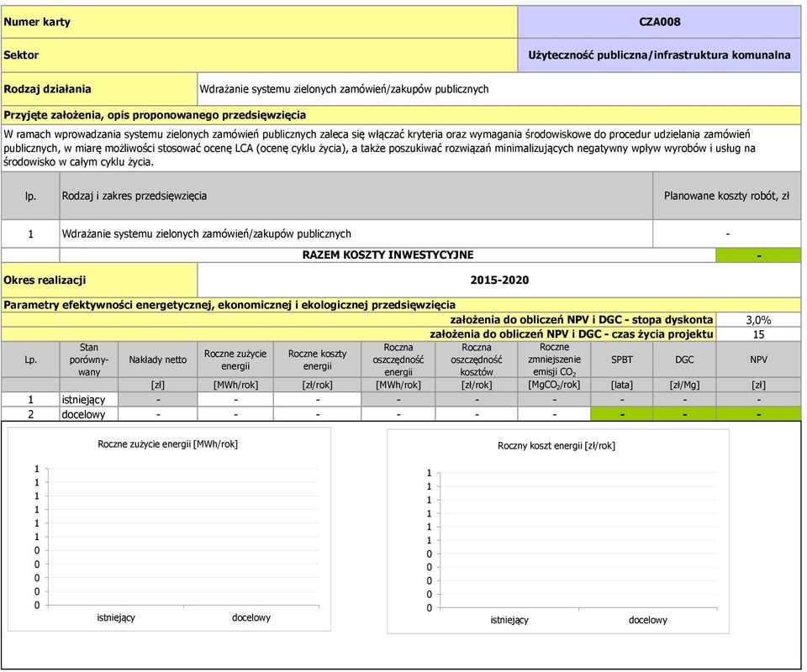Click the card number CZA008 cell
The height and width of the screenshot is (672, 807).
point(659,22)
